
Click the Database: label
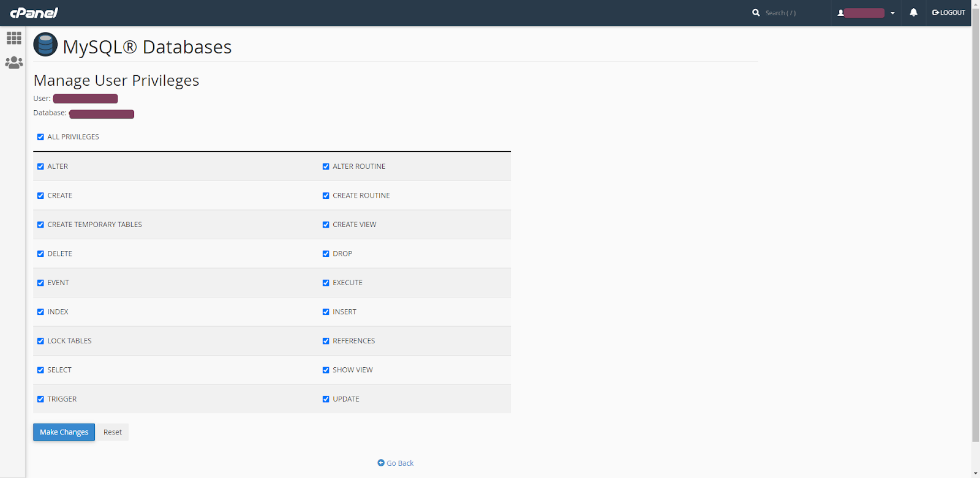50,113
